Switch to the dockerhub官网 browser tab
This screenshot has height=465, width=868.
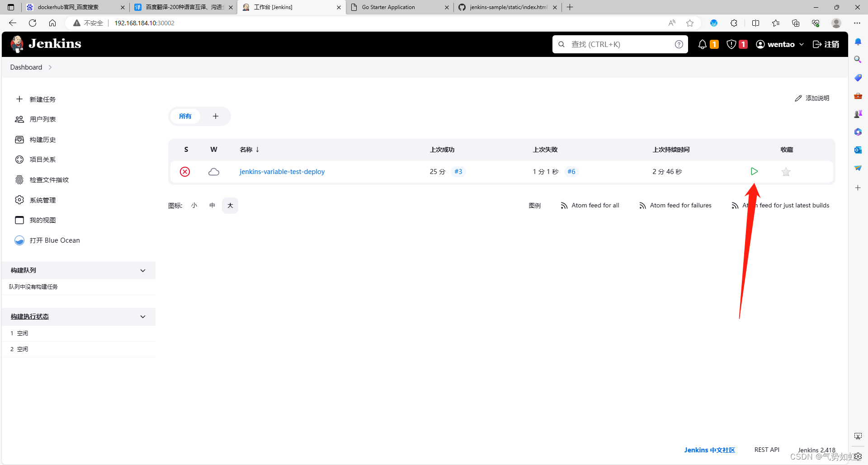tap(75, 7)
